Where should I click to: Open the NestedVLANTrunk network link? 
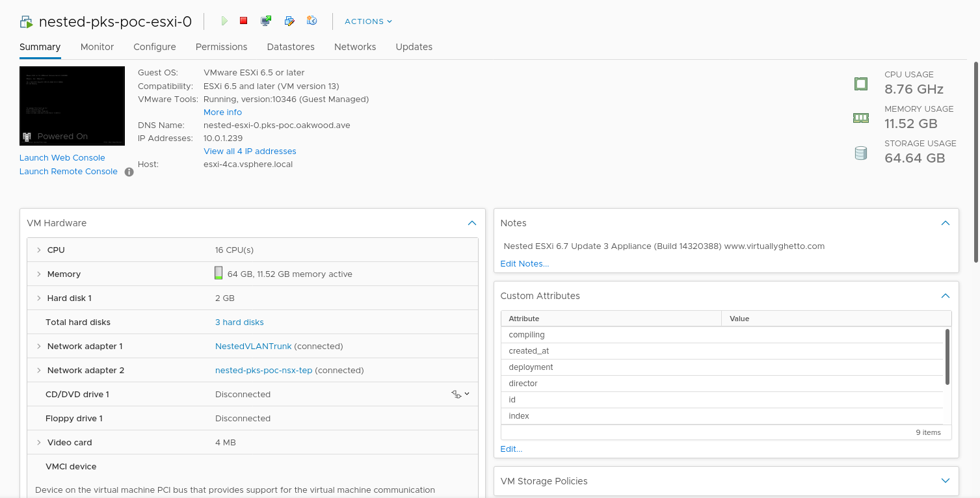tap(253, 347)
